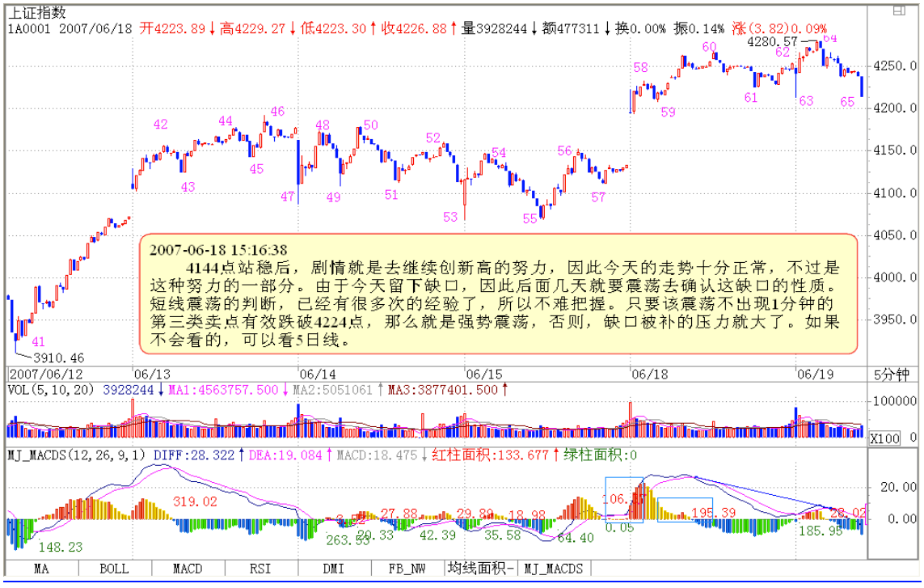Click the 振0.14% amplitude value
The width and height of the screenshot is (924, 588).
tap(699, 28)
